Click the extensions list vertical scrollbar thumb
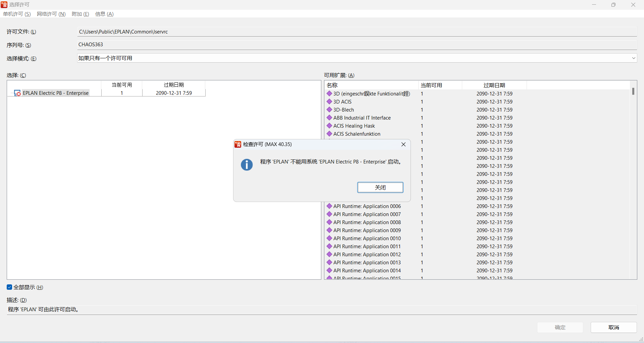The image size is (644, 343). (633, 91)
